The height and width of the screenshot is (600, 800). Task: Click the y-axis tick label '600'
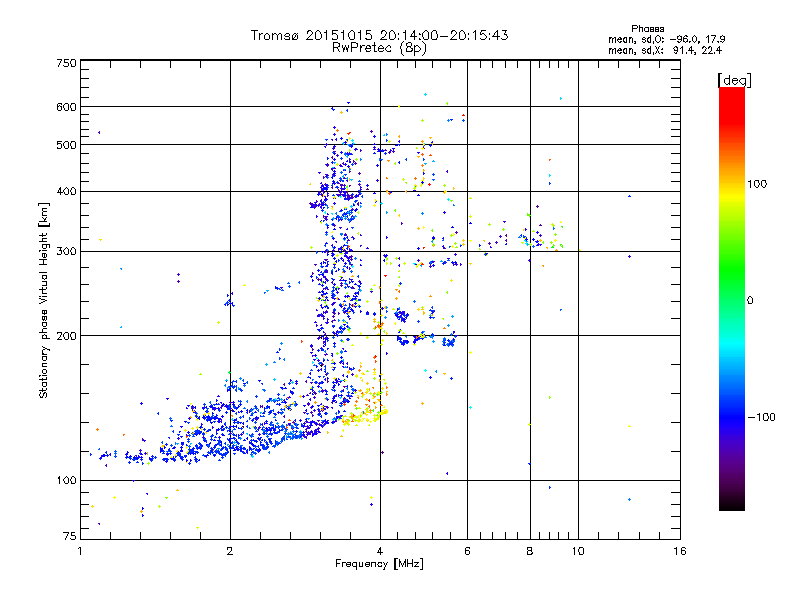pos(67,107)
